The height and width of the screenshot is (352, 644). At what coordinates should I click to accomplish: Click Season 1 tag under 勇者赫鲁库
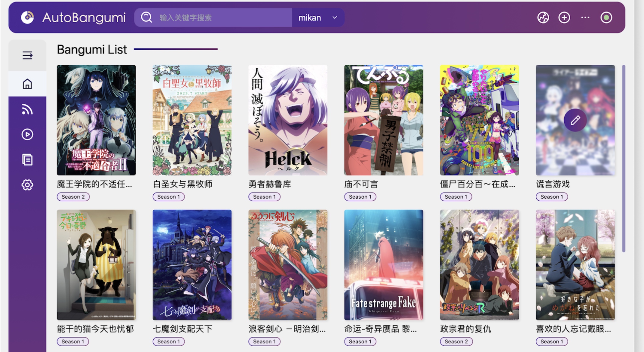pos(264,197)
